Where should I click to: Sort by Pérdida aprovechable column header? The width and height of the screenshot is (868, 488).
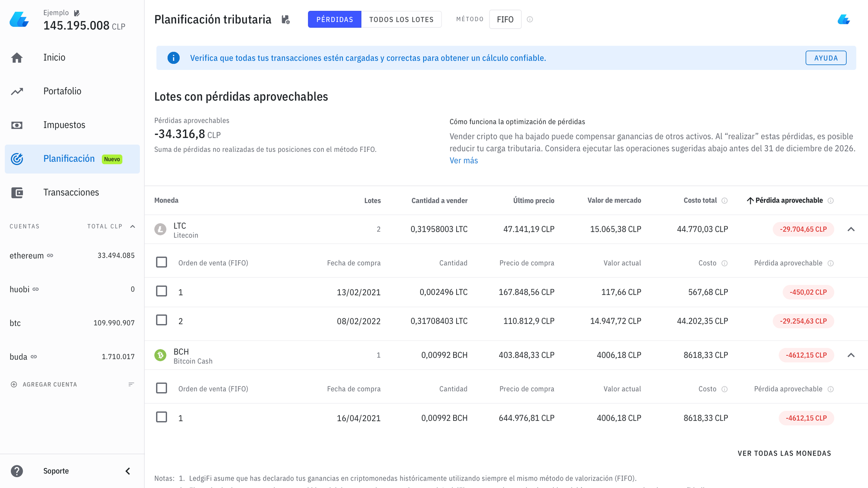[x=788, y=200]
